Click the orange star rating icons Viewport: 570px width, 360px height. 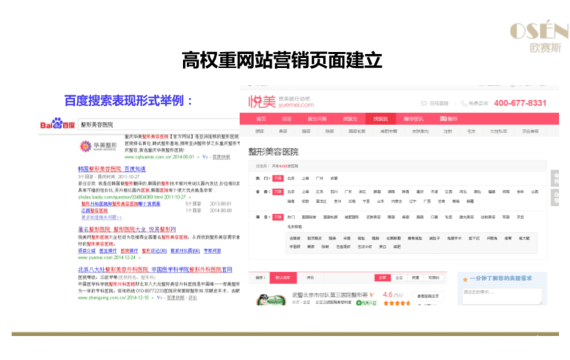tap(397, 303)
